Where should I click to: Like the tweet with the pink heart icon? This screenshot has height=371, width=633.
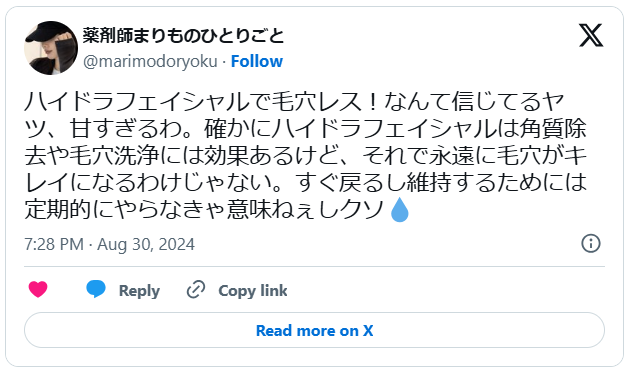click(x=38, y=289)
